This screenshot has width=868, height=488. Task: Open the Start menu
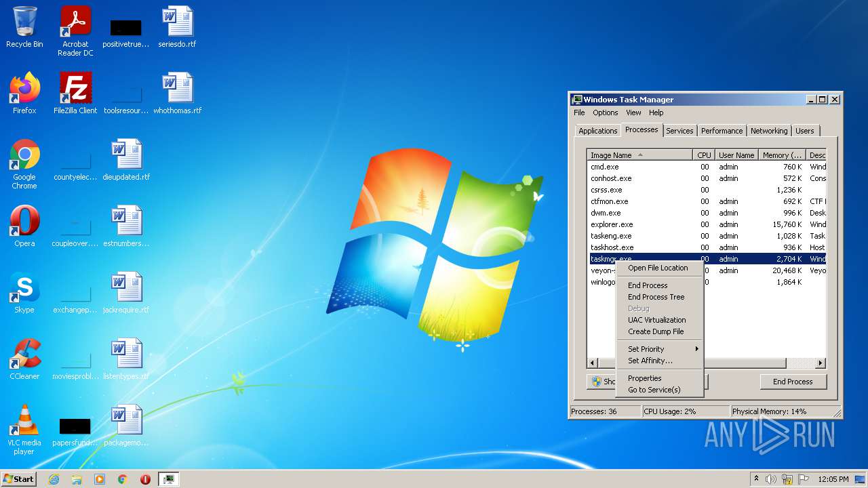point(19,479)
